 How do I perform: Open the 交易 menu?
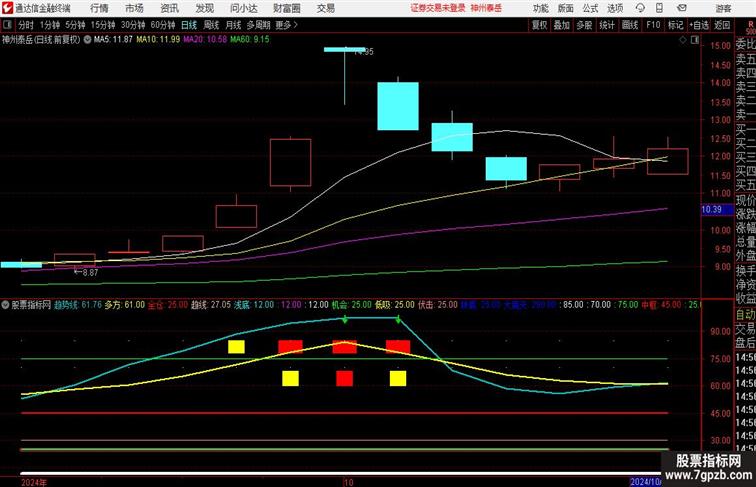[x=325, y=8]
